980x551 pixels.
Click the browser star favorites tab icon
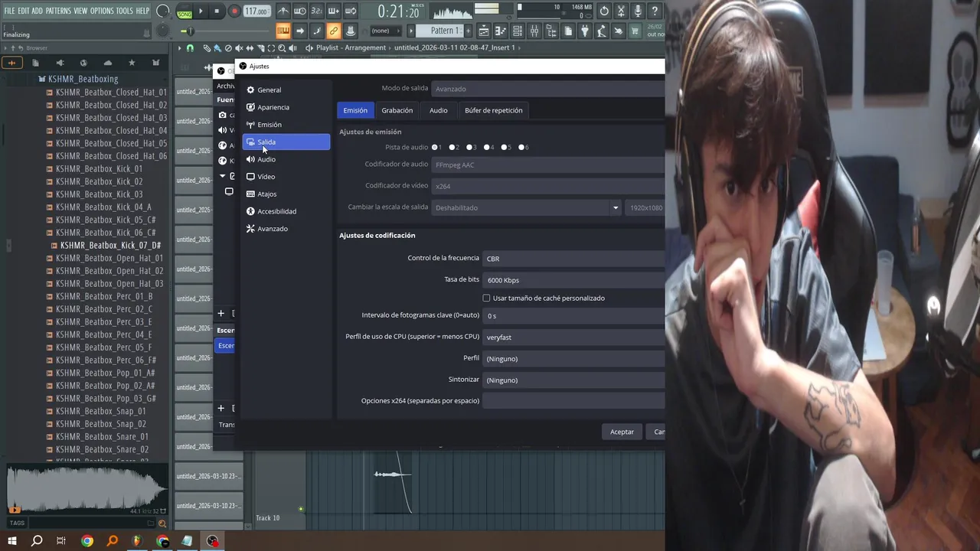point(132,63)
